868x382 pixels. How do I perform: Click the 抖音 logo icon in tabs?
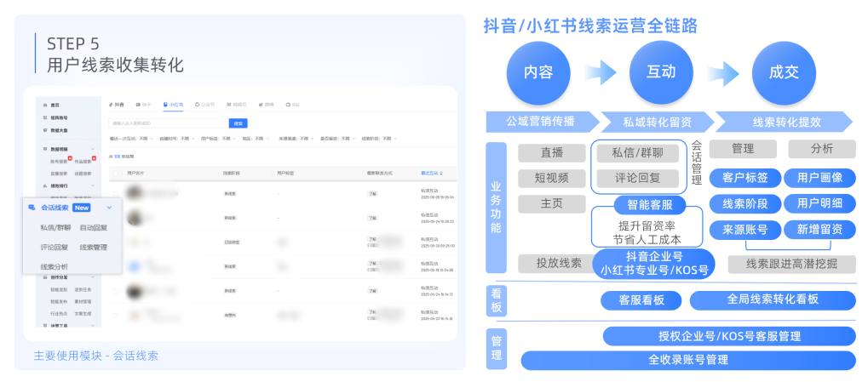coord(111,104)
